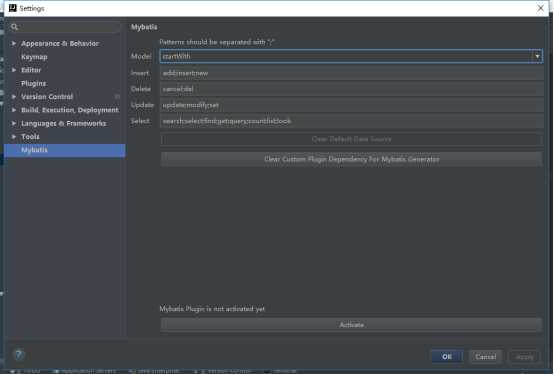Select Build, Execution, Deployment label
This screenshot has width=554, height=375.
[x=70, y=110]
